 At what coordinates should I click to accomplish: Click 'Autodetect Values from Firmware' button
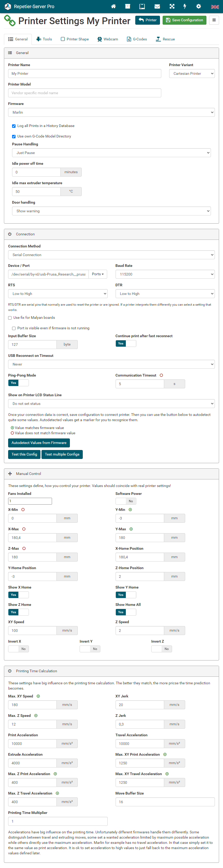click(x=39, y=443)
